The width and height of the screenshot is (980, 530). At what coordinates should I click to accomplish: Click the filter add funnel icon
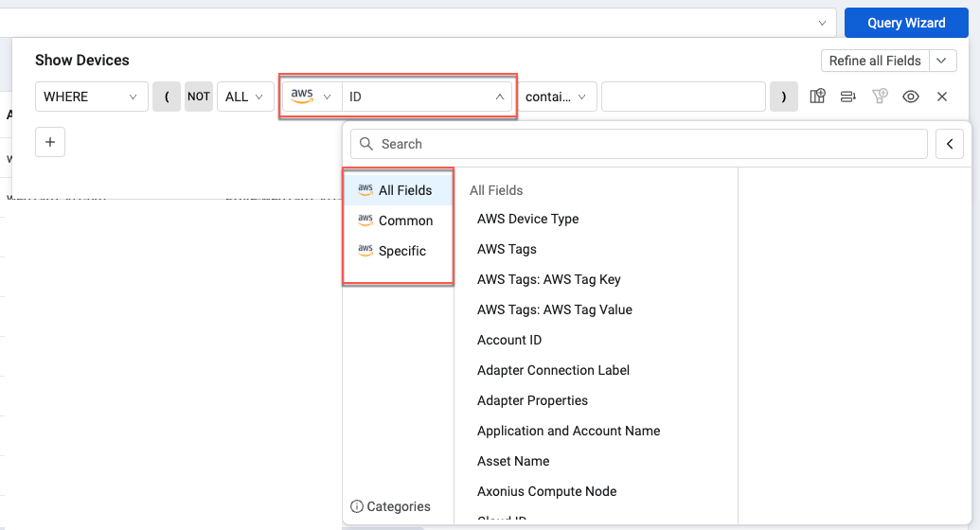coord(880,97)
